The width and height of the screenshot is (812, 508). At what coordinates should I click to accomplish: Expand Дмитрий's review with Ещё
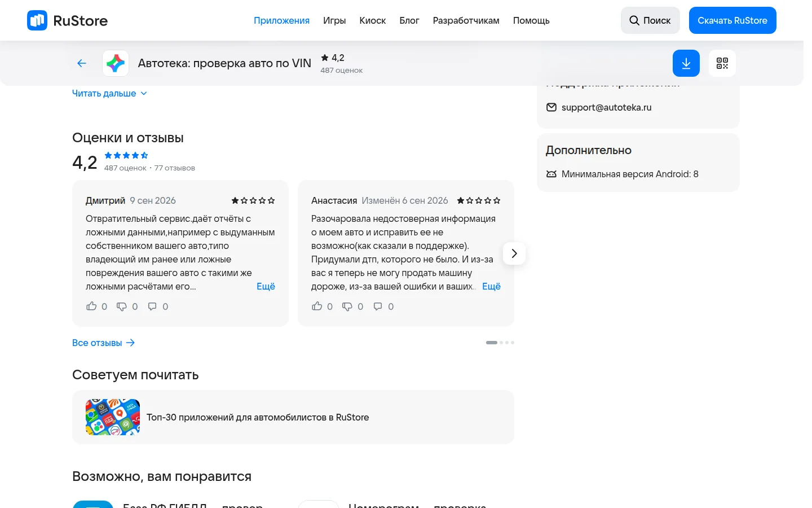pyautogui.click(x=266, y=286)
